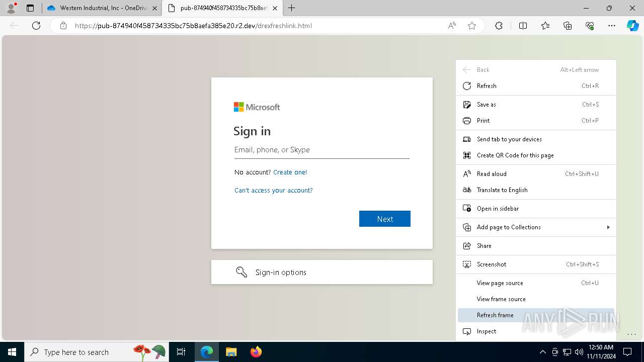The width and height of the screenshot is (644, 362).
Task: Open the browser profile icon
Action: [11, 8]
